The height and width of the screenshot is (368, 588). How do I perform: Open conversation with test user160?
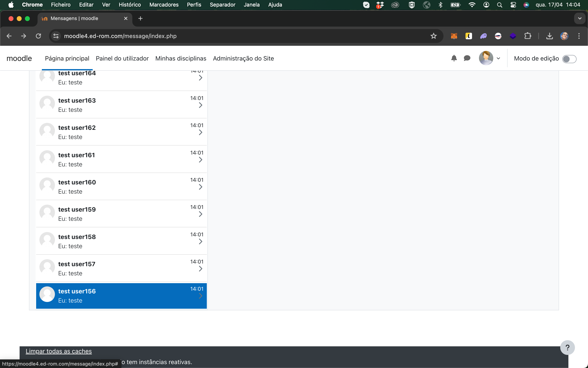(x=121, y=186)
